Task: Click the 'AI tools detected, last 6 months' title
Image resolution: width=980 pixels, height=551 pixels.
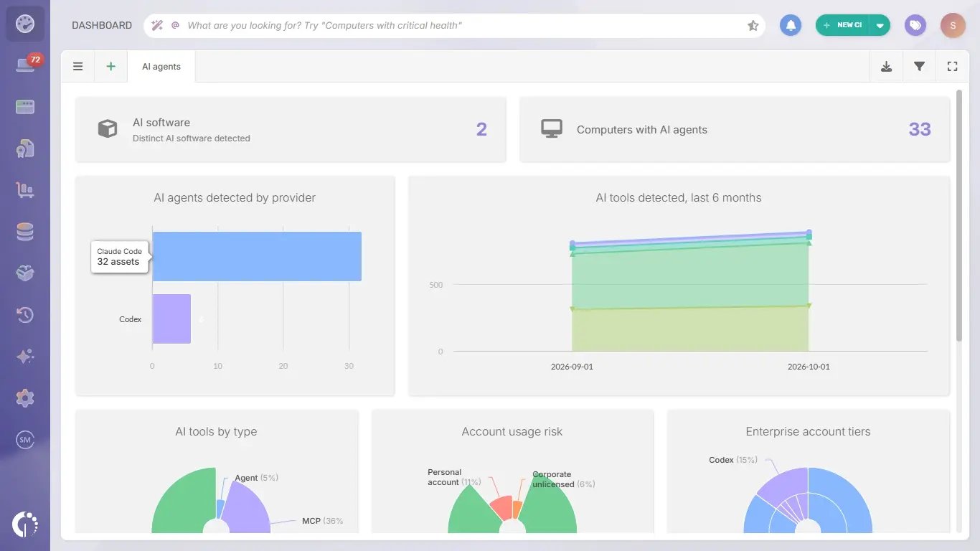Action: click(679, 198)
